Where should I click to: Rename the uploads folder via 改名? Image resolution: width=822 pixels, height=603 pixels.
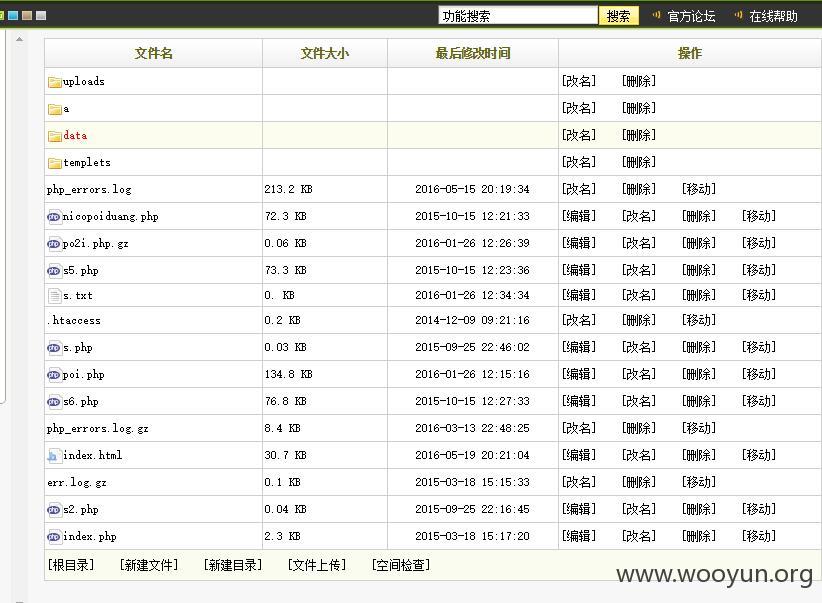click(579, 81)
